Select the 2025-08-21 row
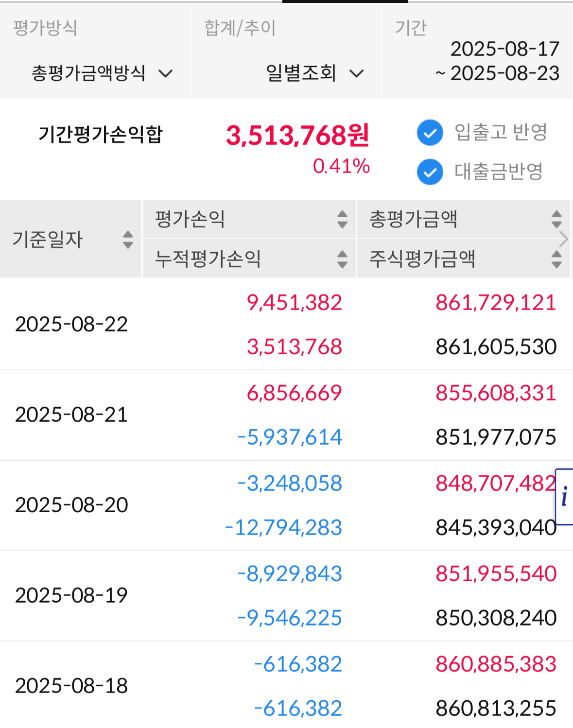This screenshot has width=573, height=728. [286, 415]
